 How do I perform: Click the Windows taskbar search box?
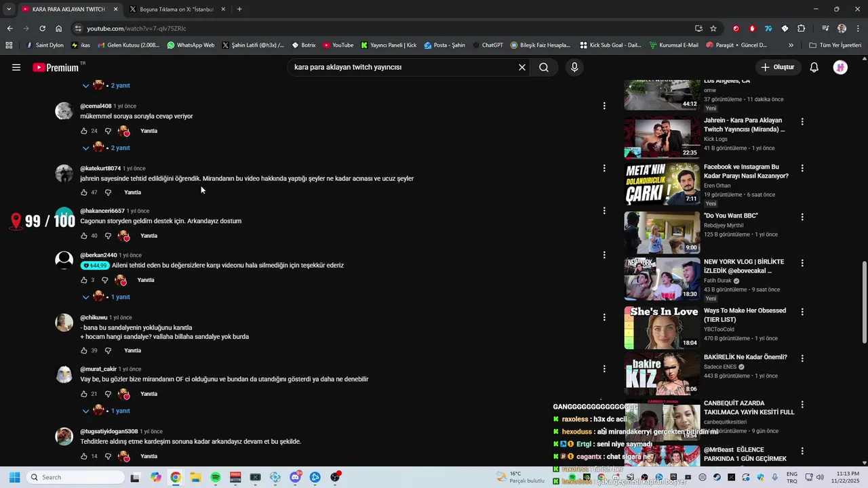74,477
